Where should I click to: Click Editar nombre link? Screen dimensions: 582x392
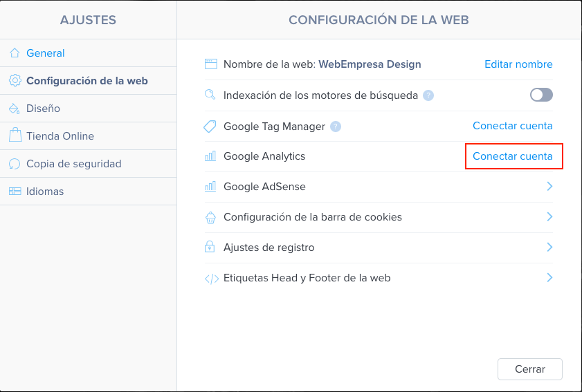pyautogui.click(x=518, y=64)
